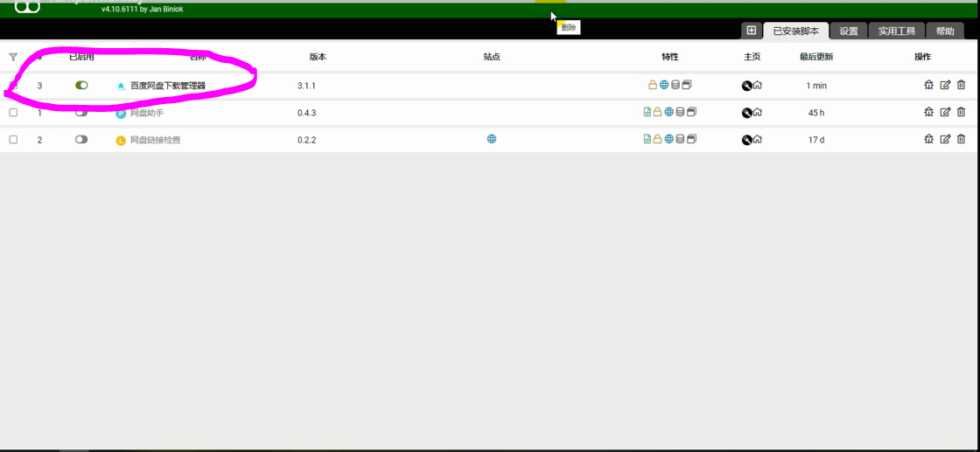Image resolution: width=980 pixels, height=452 pixels.
Task: Click the windows feature icon in 网盘助手 row
Action: pos(691,112)
